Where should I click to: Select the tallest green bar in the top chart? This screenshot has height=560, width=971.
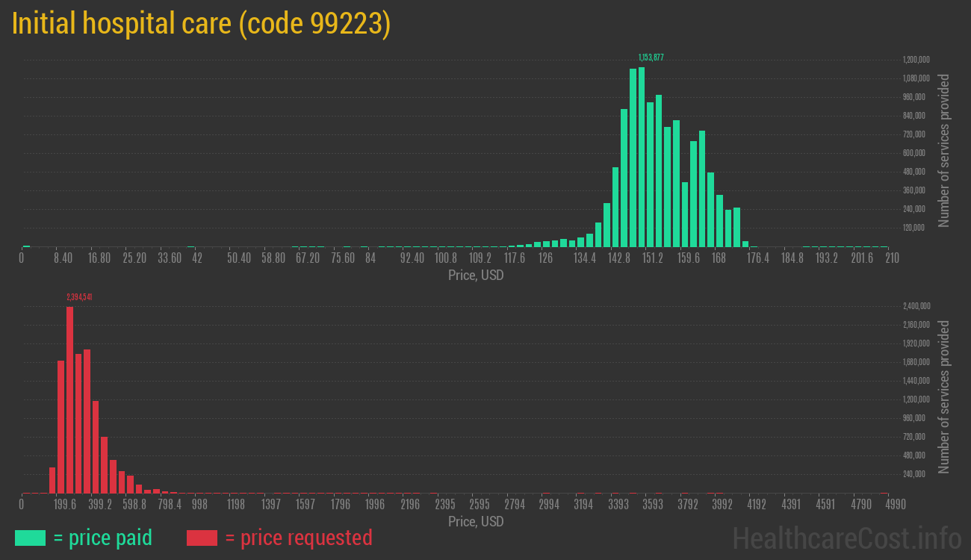642,157
